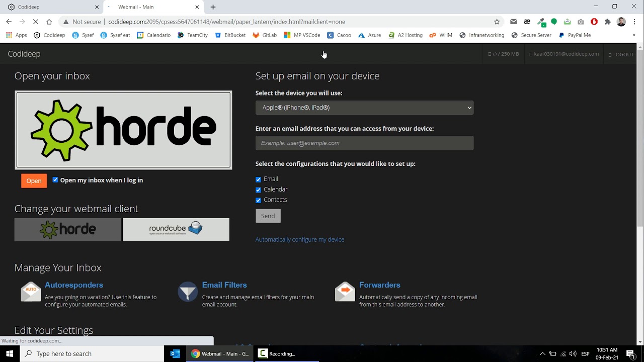Uncheck the Contacts configuration checkbox
The image size is (644, 362).
pyautogui.click(x=258, y=200)
